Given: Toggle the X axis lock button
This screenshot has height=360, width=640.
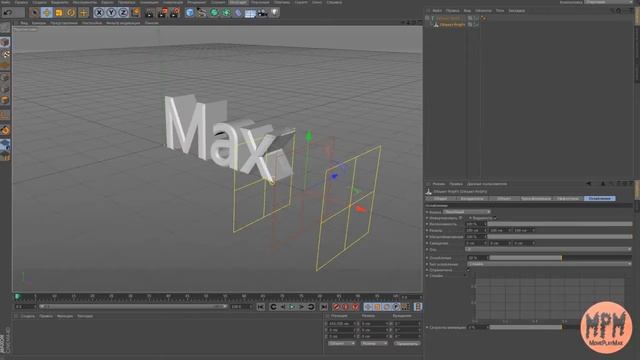Looking at the screenshot, I should pyautogui.click(x=99, y=13).
